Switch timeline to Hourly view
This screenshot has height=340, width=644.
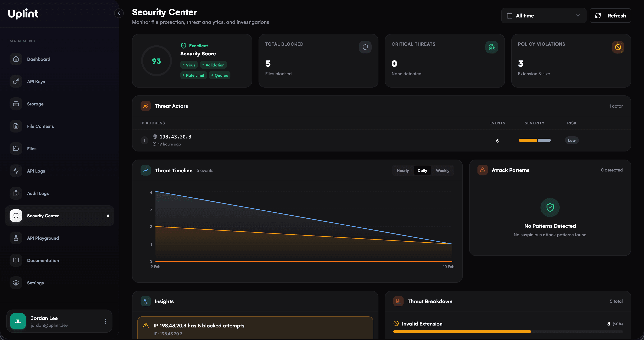[402, 170]
